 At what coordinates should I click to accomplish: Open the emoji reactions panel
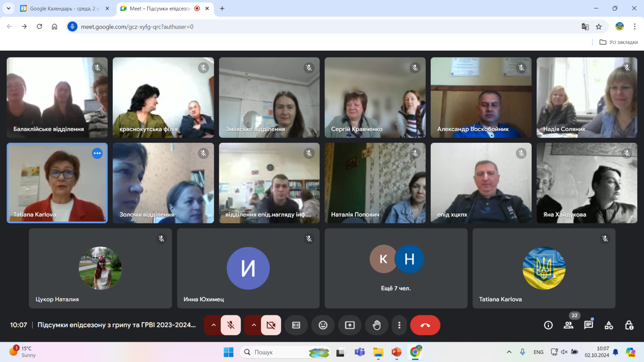point(323,325)
